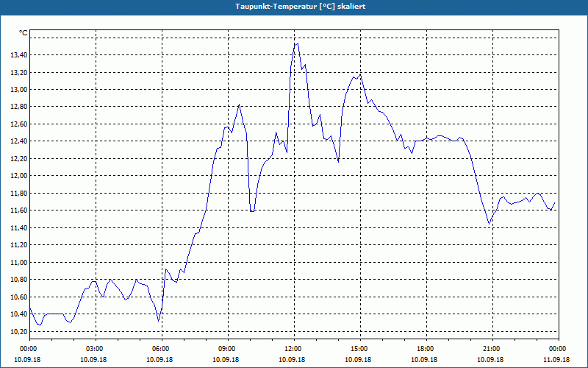Click the 03:00 time axis label
The height and width of the screenshot is (368, 588).
96,349
